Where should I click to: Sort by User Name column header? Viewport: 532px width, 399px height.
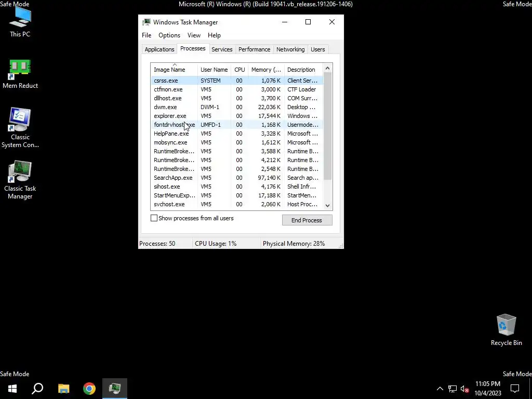coord(214,70)
